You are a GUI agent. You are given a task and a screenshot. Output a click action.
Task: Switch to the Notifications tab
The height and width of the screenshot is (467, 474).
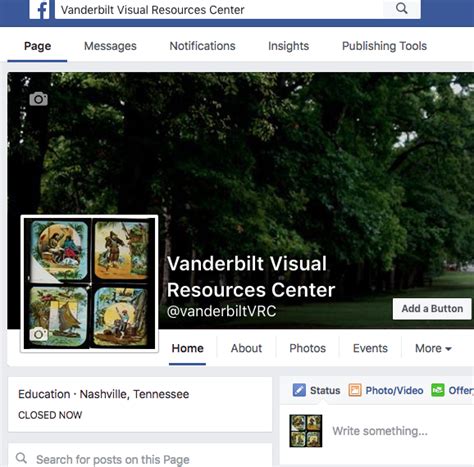[202, 46]
